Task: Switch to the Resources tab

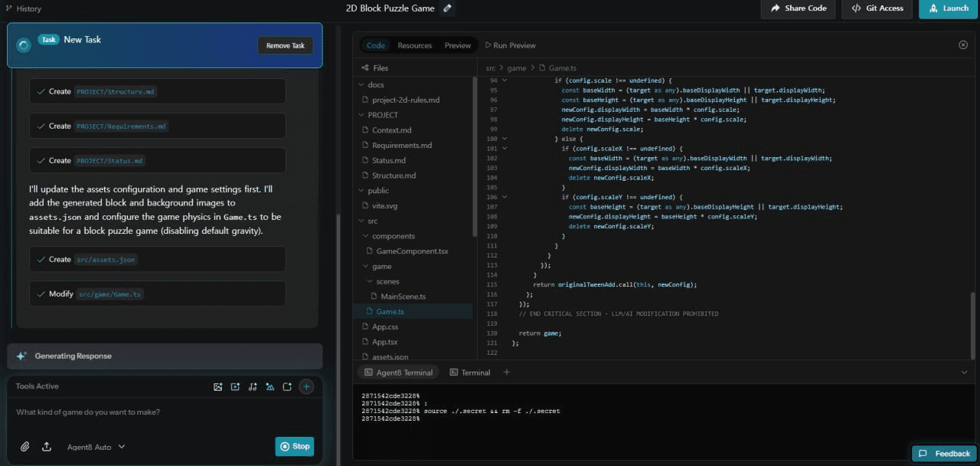Action: [415, 45]
